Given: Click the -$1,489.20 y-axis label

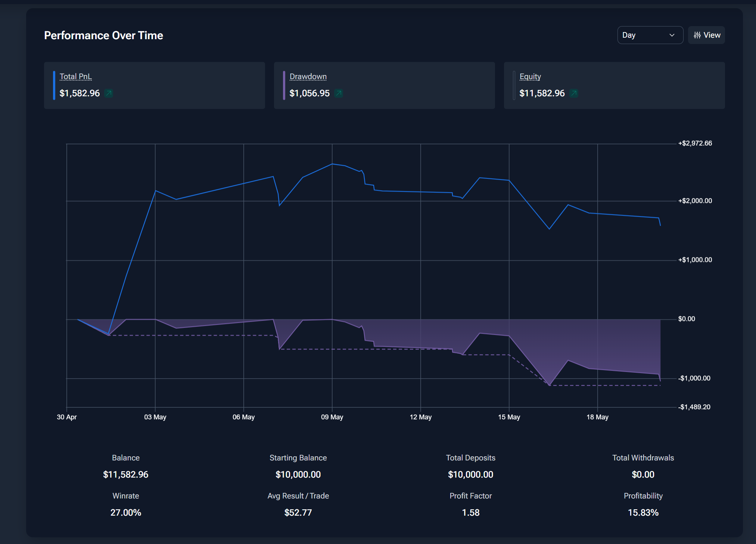Looking at the screenshot, I should click(x=694, y=407).
